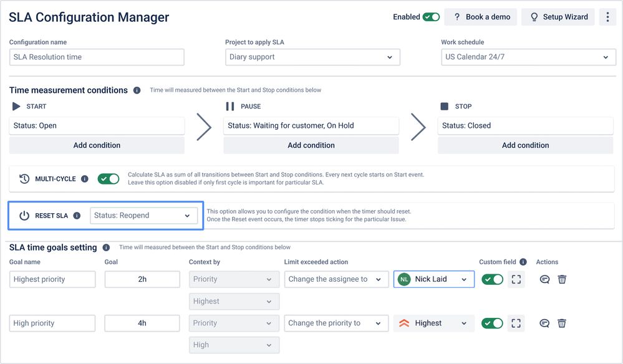Click the lightbulb icon in Setup Wizard

pos(534,17)
